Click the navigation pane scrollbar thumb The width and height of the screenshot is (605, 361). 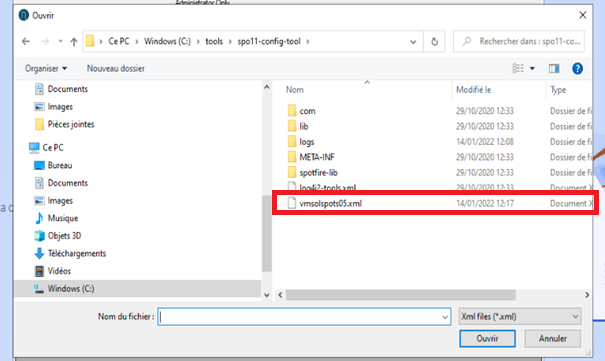pyautogui.click(x=267, y=233)
